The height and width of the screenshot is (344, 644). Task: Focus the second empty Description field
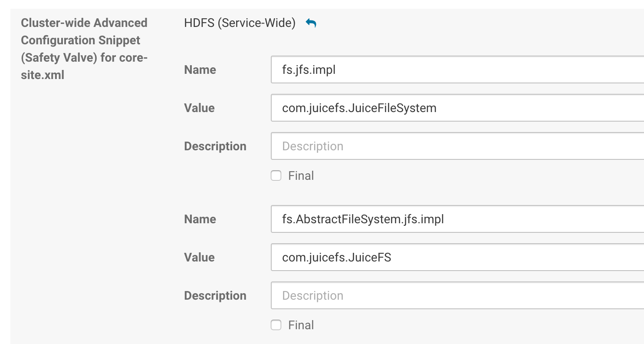tap(456, 295)
